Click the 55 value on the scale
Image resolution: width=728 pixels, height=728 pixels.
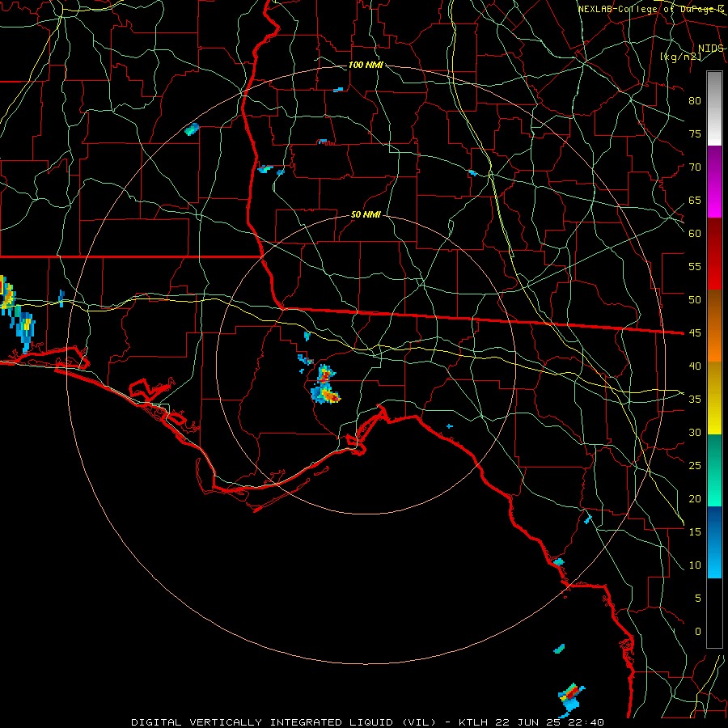tap(695, 266)
